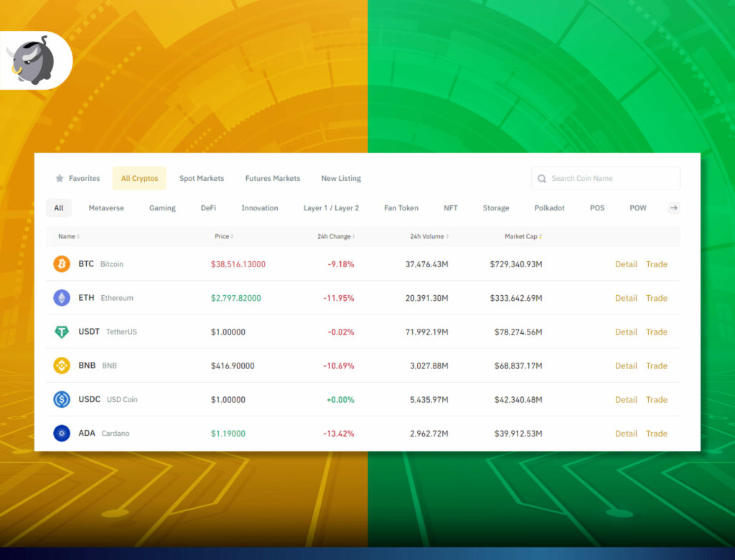Click the 37,476.43M volume value

[426, 264]
